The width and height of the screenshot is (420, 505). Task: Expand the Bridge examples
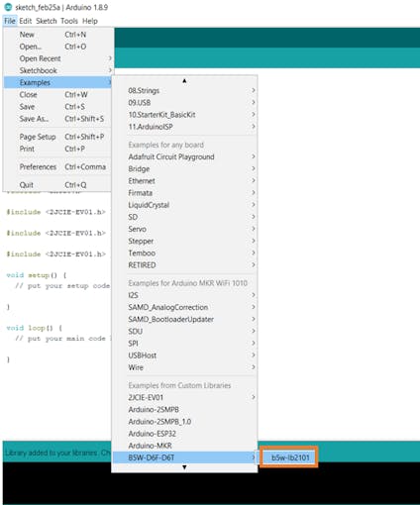(184, 168)
